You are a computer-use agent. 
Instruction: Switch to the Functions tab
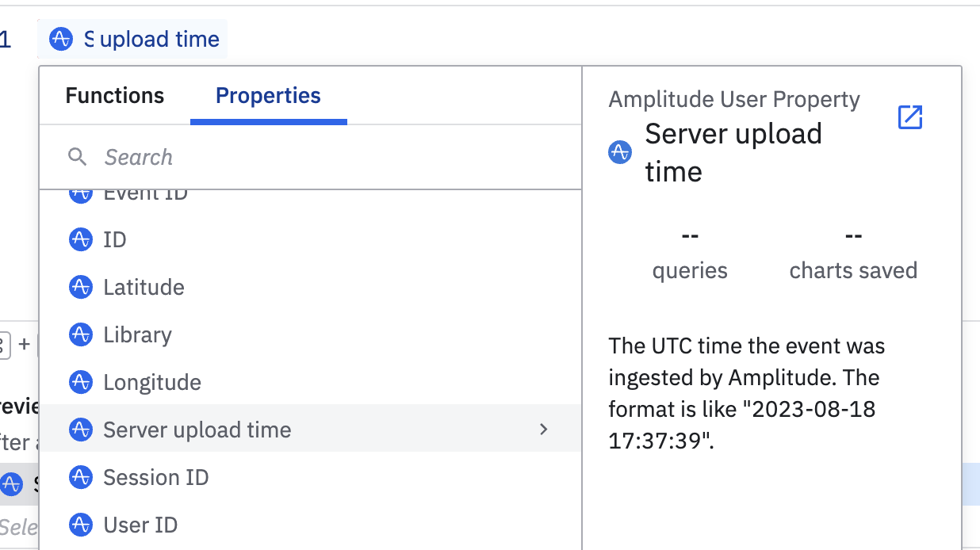click(x=115, y=96)
